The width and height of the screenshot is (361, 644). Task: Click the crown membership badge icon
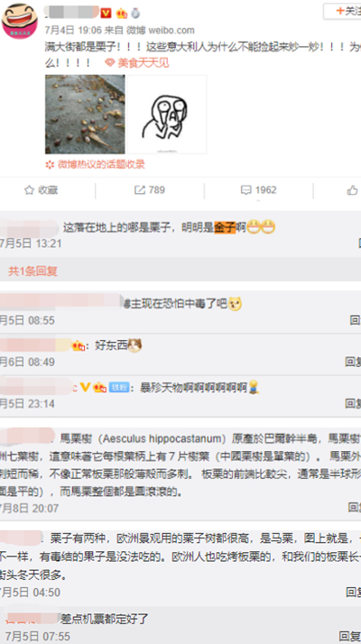(121, 14)
